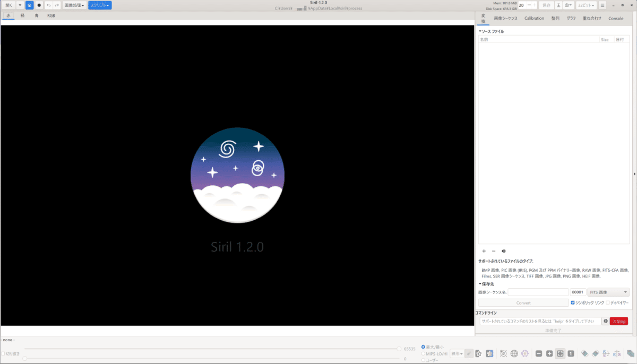Click the 保存 save button

pyautogui.click(x=546, y=5)
